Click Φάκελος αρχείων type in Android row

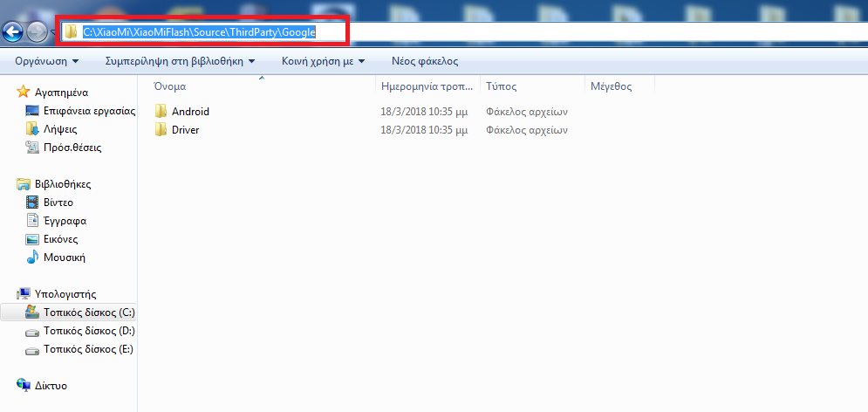click(x=527, y=112)
